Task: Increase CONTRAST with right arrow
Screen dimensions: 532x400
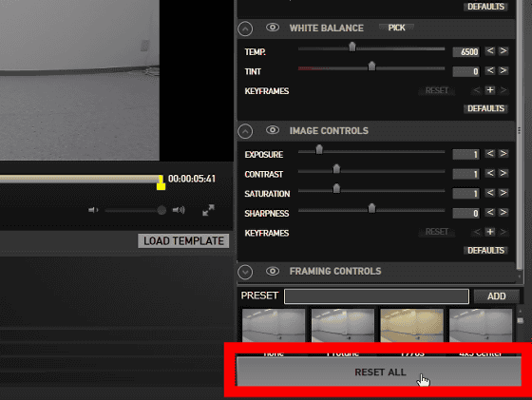Action: click(503, 173)
